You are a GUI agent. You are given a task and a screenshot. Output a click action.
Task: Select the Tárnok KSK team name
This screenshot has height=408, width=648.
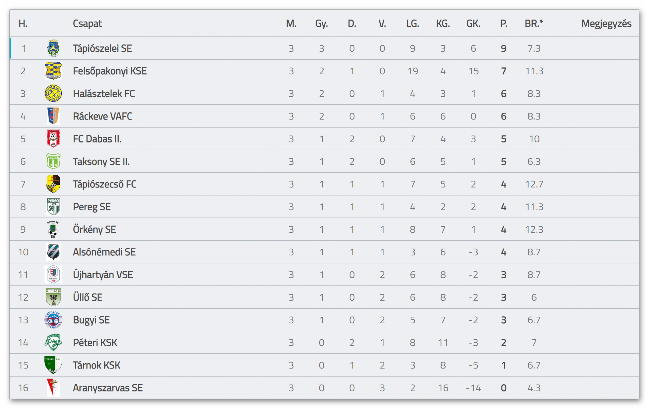point(96,365)
